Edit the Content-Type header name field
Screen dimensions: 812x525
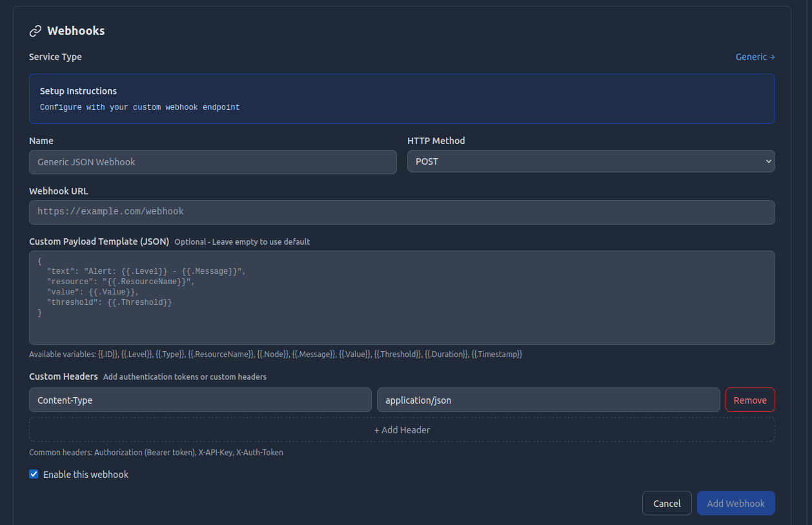tap(200, 400)
